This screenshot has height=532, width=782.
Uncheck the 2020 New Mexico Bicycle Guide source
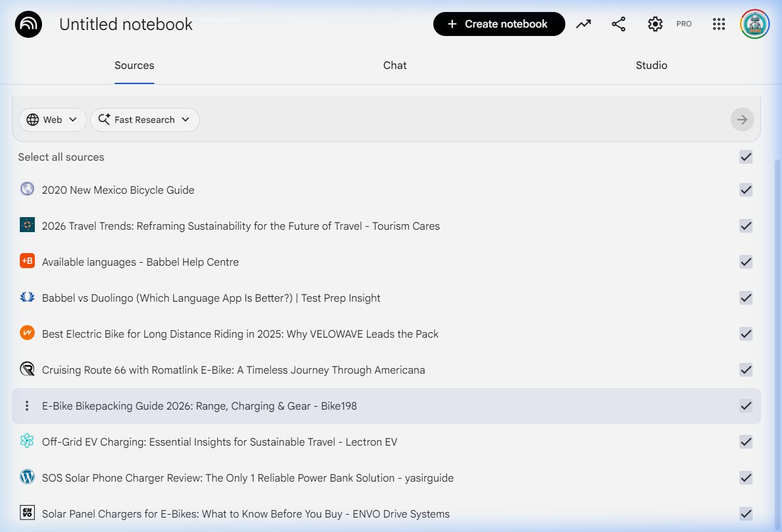745,190
